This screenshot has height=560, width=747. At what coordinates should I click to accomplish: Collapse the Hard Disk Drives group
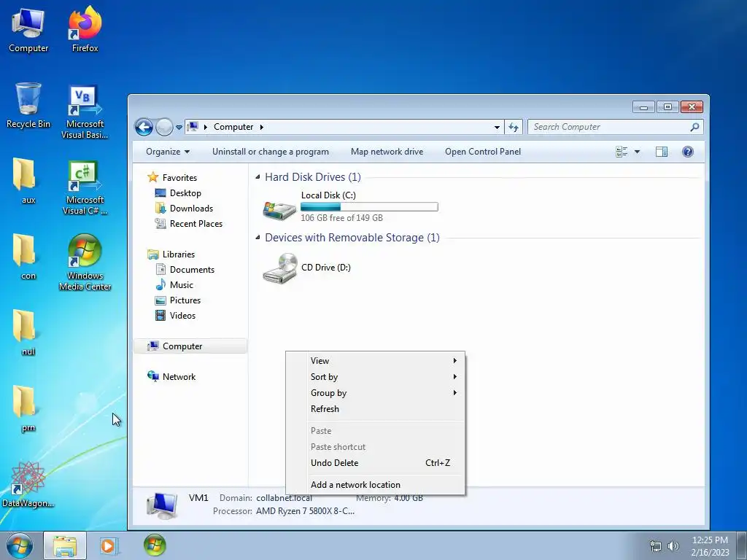(x=258, y=177)
